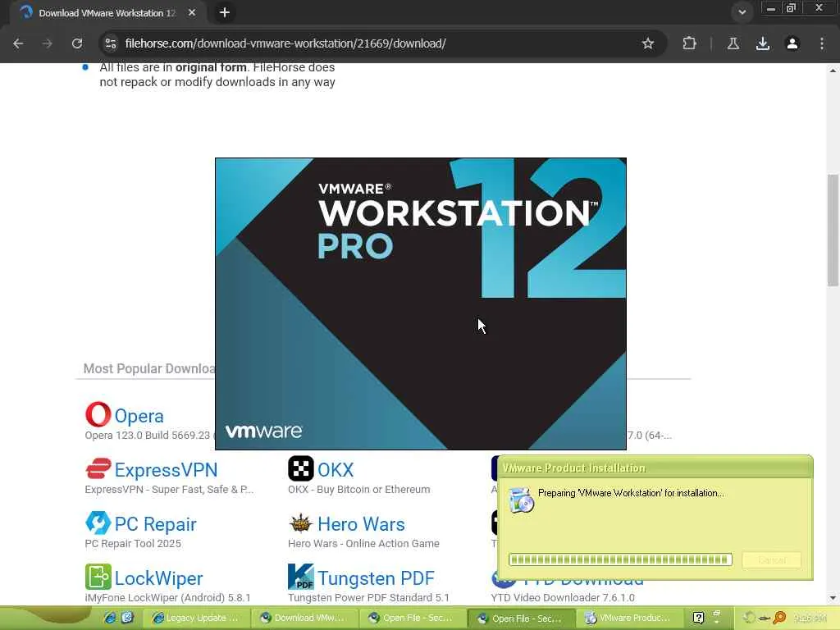This screenshot has width=840, height=630.
Task: Click the red Opera logo icon
Action: tap(98, 414)
